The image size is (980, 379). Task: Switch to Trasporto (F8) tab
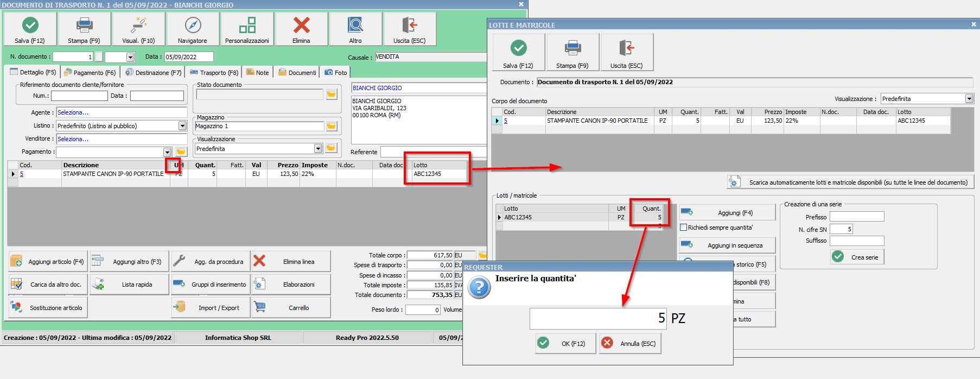214,72
